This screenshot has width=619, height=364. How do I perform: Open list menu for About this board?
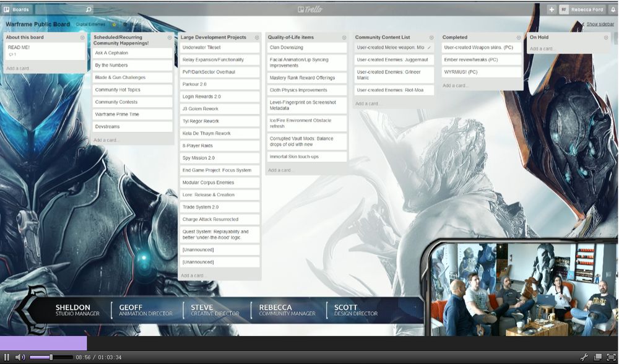click(x=82, y=38)
